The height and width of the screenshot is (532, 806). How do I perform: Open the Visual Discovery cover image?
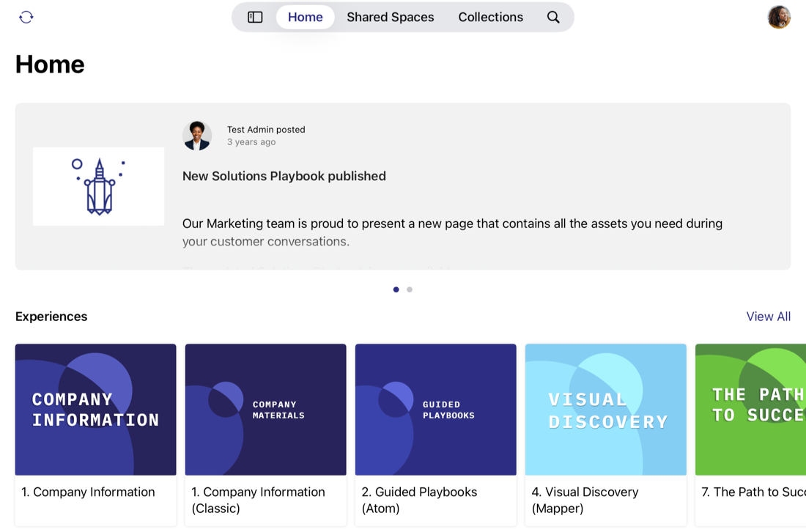pos(605,410)
